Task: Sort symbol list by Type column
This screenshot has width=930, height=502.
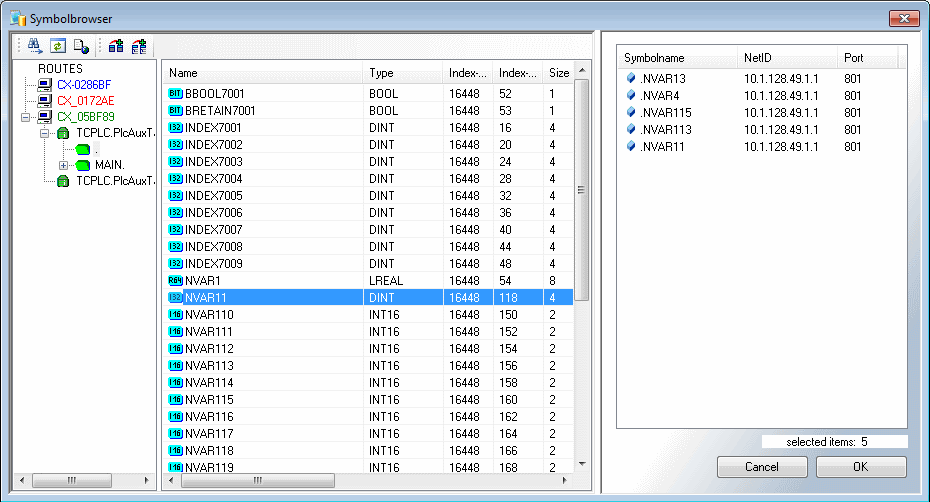Action: pos(403,73)
